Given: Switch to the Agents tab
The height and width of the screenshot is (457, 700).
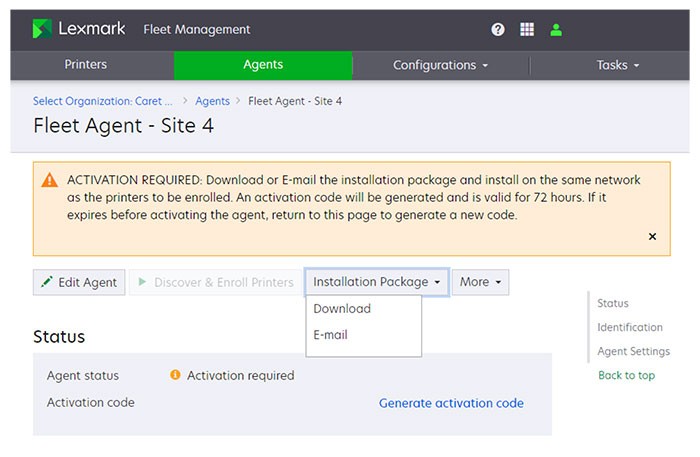Looking at the screenshot, I should (263, 65).
